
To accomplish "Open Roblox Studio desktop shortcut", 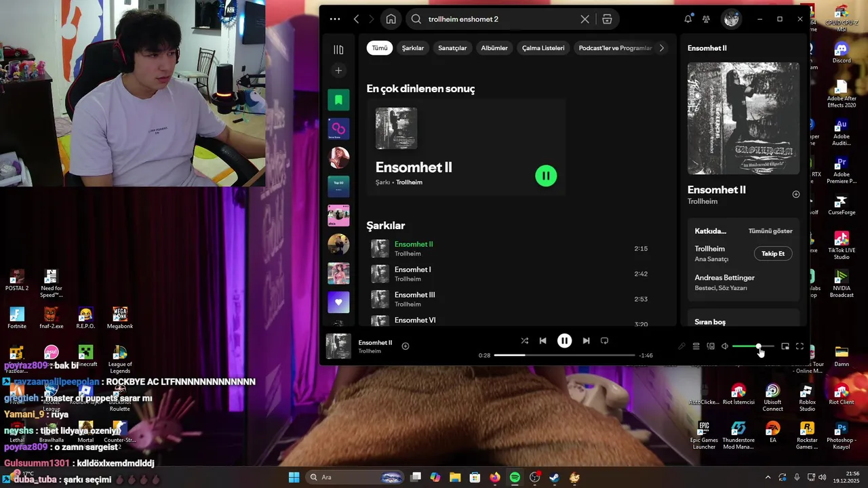I will click(x=807, y=398).
